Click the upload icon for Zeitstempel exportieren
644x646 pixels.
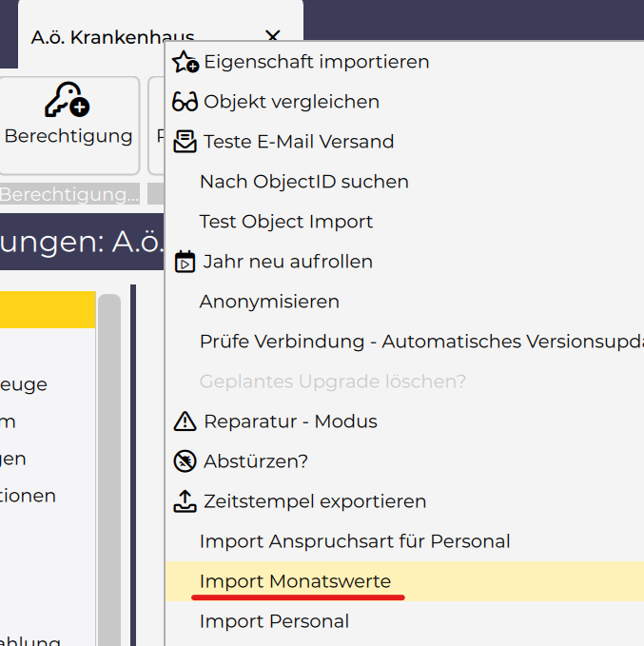coord(185,501)
